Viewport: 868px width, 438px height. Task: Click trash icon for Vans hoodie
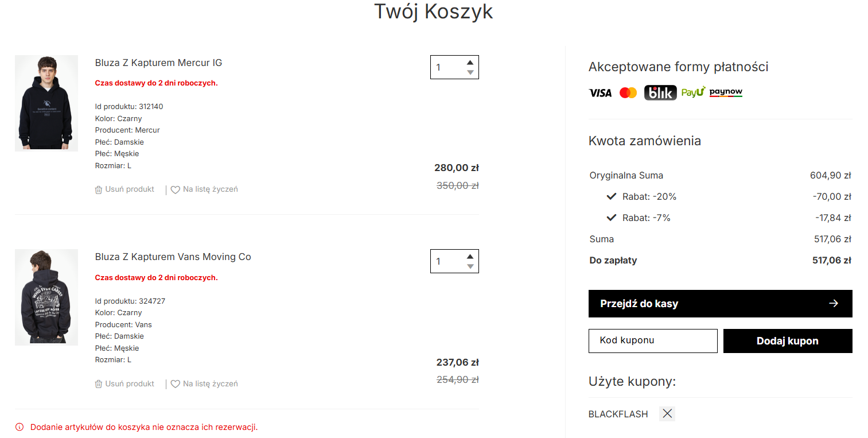(x=99, y=384)
